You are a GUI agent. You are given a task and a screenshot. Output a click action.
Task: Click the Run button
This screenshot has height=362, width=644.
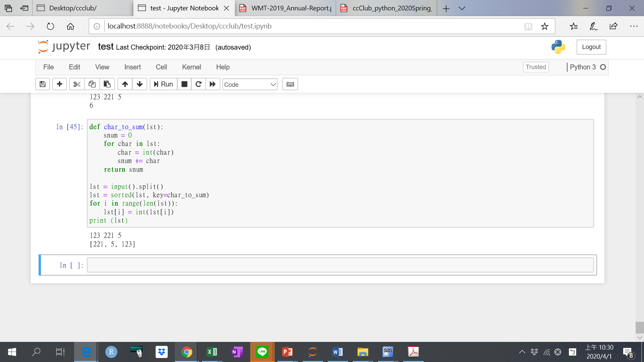coord(163,84)
